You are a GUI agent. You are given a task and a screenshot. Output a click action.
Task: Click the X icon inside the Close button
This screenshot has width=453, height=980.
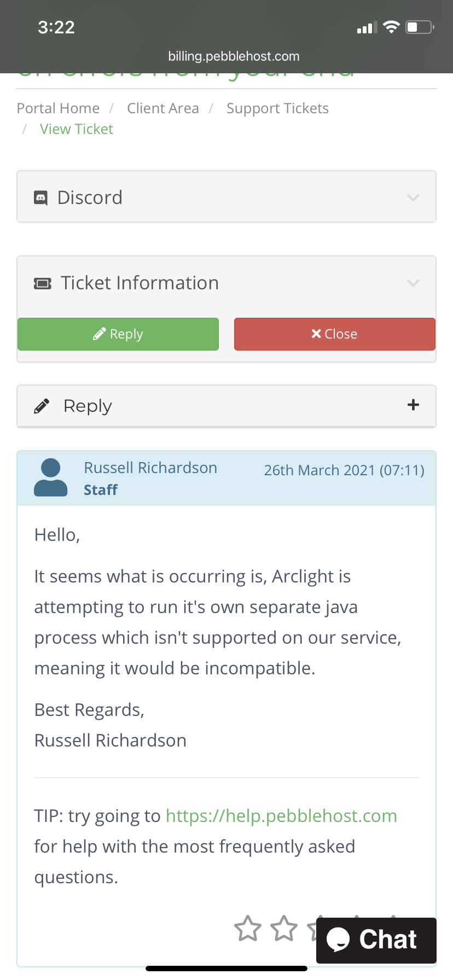[316, 334]
